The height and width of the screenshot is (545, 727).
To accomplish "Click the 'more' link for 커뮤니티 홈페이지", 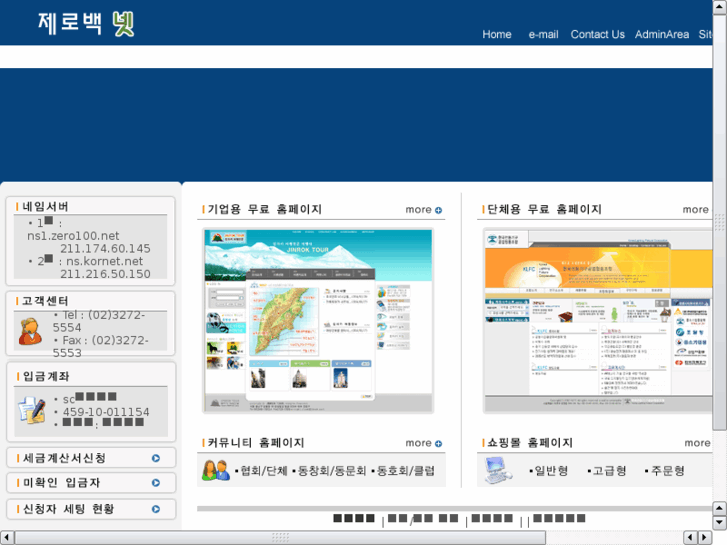I will click(418, 443).
